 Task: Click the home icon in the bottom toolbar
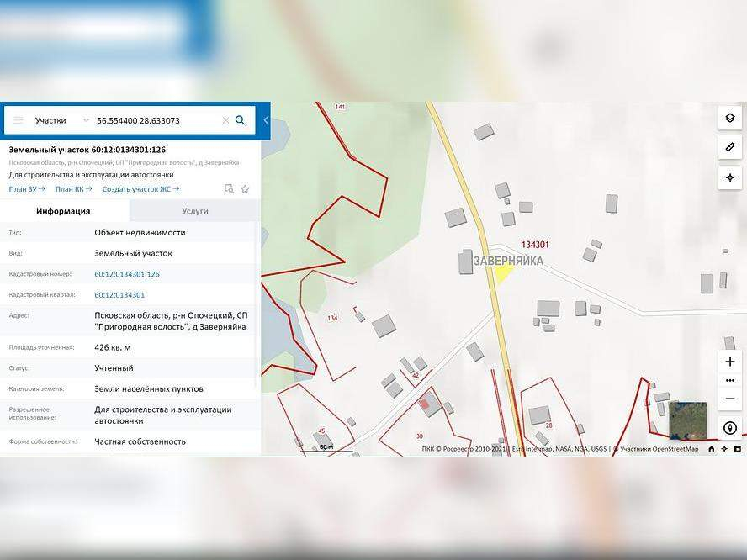tap(713, 448)
